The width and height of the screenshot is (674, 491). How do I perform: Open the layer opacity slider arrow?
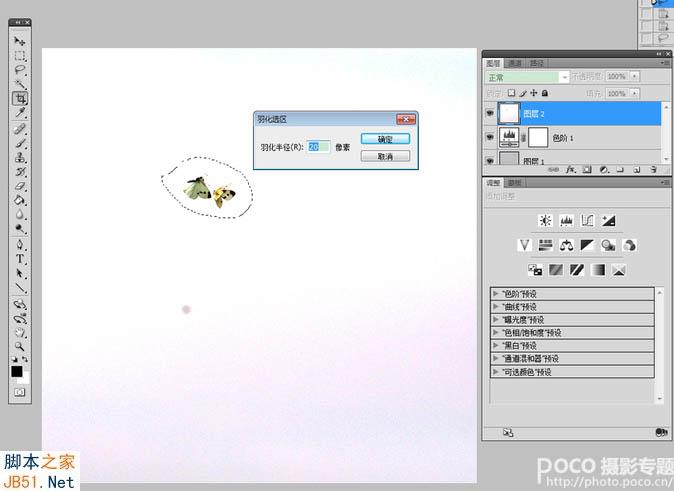coord(634,77)
